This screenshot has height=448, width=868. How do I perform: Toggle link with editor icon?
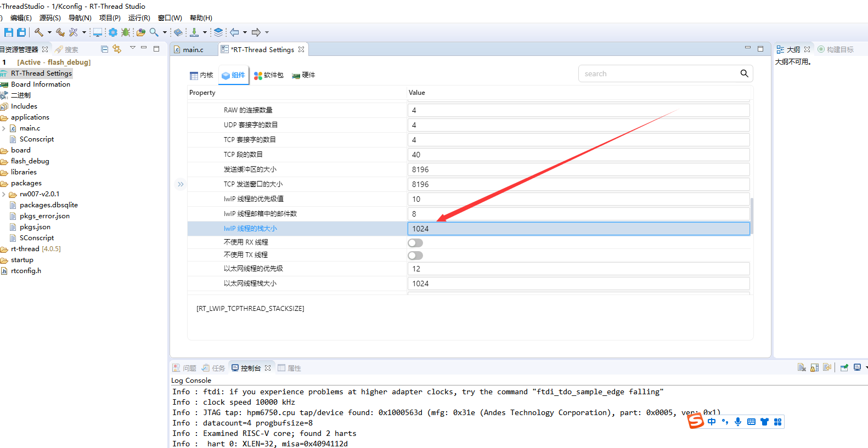(x=117, y=49)
